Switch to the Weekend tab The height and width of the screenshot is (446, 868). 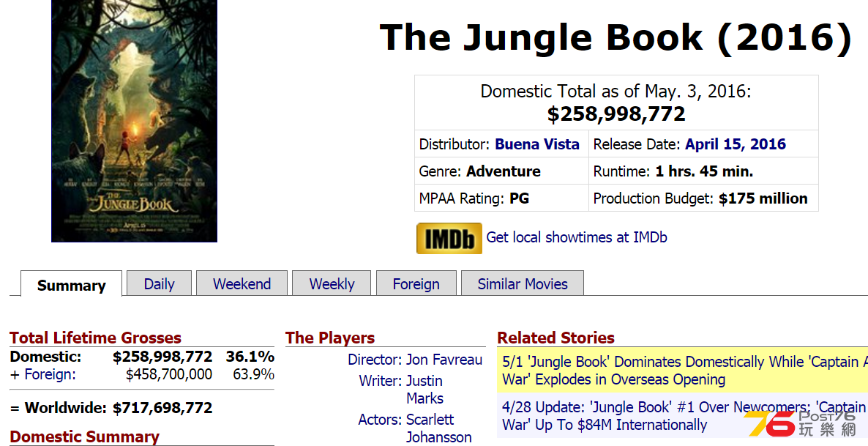(x=242, y=283)
